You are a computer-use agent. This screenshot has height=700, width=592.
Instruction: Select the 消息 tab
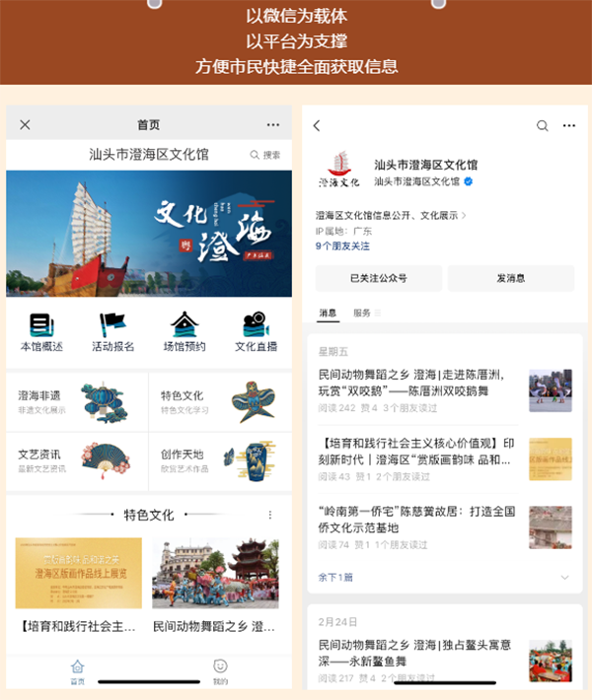[328, 313]
